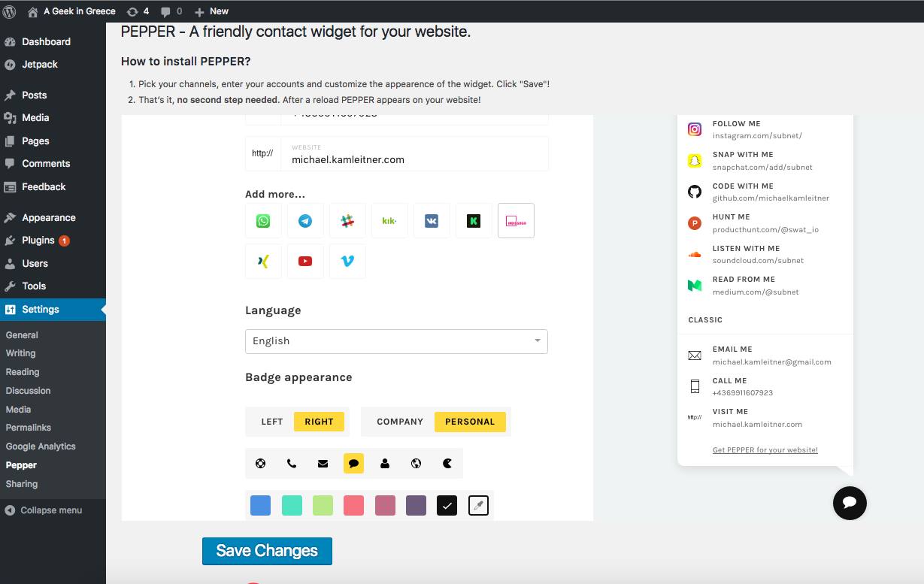This screenshot has height=584, width=924.
Task: Open the Google Analytics settings page
Action: (x=41, y=446)
